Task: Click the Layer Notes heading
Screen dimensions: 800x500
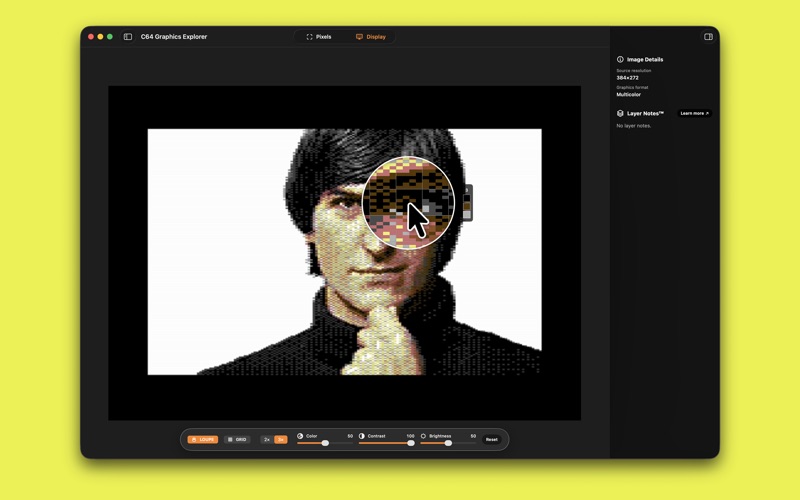Action: coord(645,113)
